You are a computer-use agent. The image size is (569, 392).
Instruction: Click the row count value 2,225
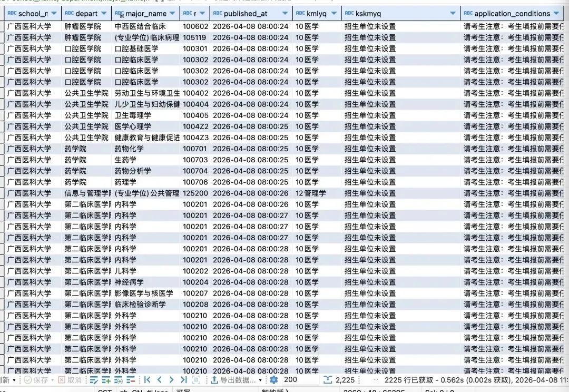pyautogui.click(x=345, y=380)
